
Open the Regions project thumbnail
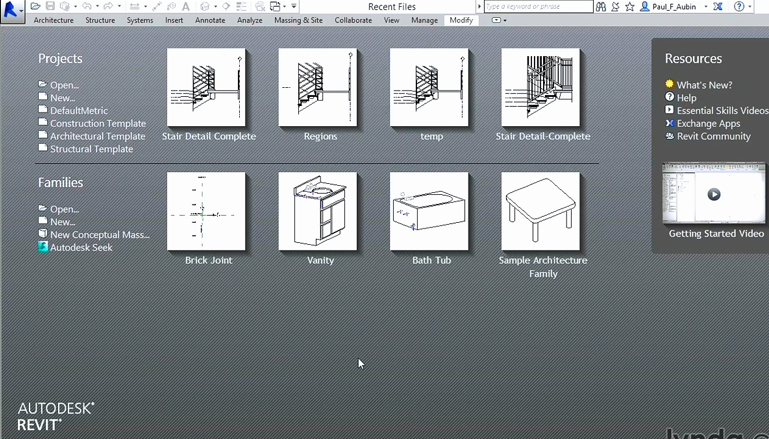(318, 87)
